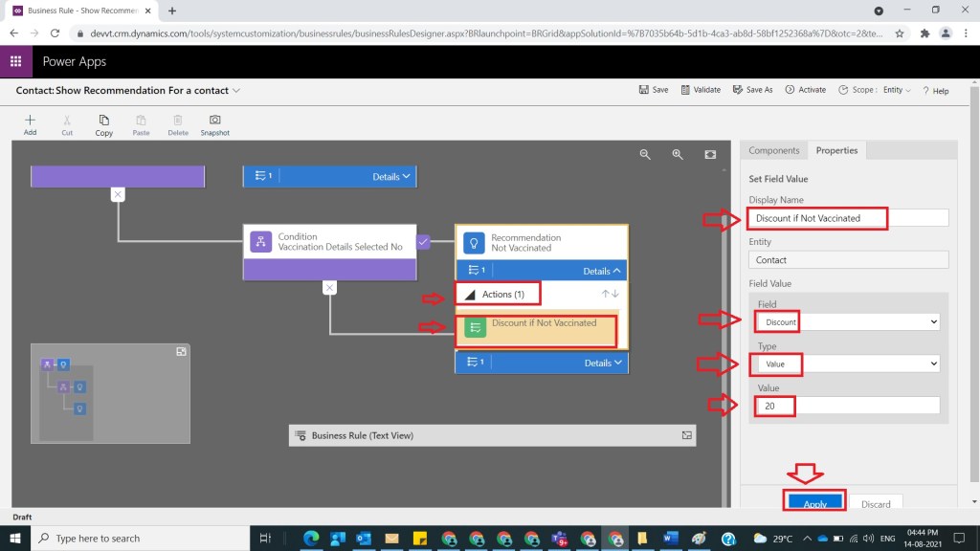The height and width of the screenshot is (551, 980).
Task: Select the Properties tab
Action: pyautogui.click(x=836, y=150)
